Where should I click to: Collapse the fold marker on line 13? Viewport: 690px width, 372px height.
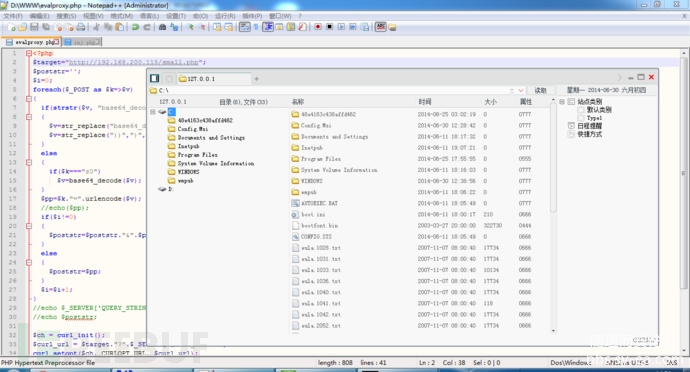click(29, 162)
